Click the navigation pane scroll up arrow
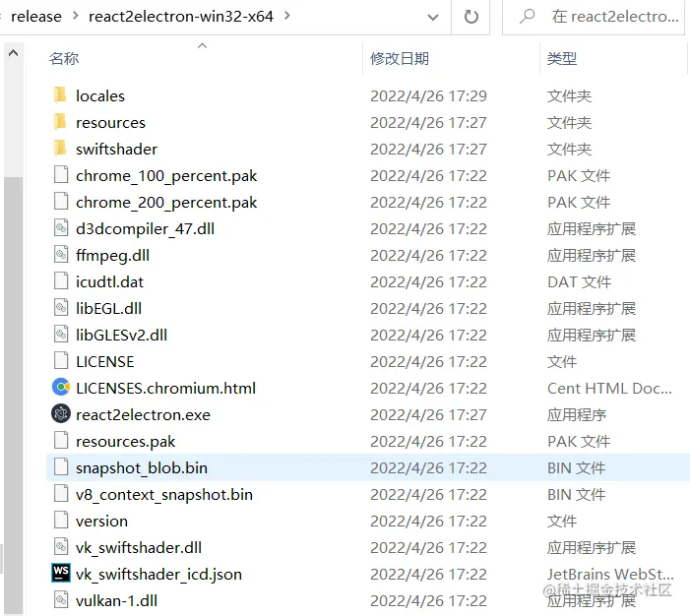This screenshot has height=616, width=690. pos(13,53)
